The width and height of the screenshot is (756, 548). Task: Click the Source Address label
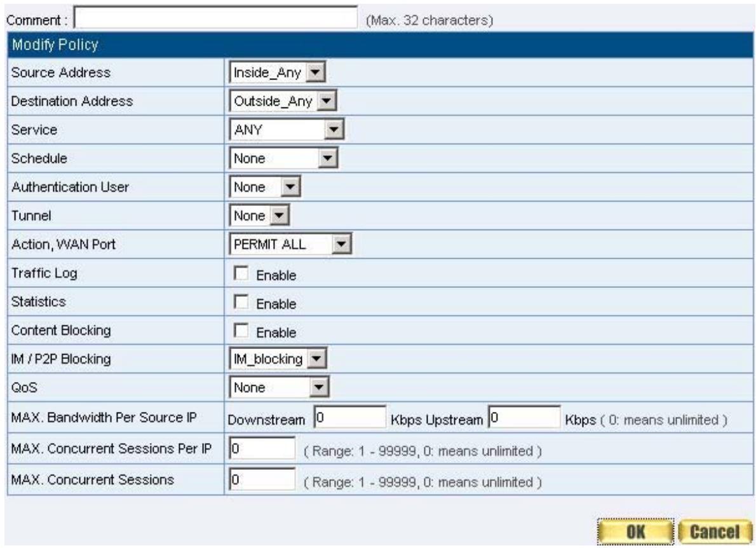coord(61,72)
